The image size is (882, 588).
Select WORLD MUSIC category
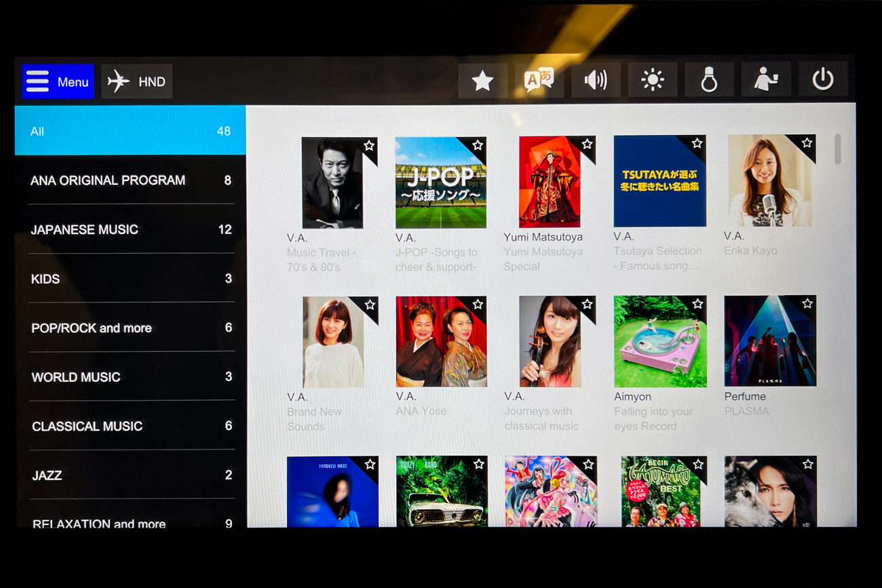(x=130, y=376)
